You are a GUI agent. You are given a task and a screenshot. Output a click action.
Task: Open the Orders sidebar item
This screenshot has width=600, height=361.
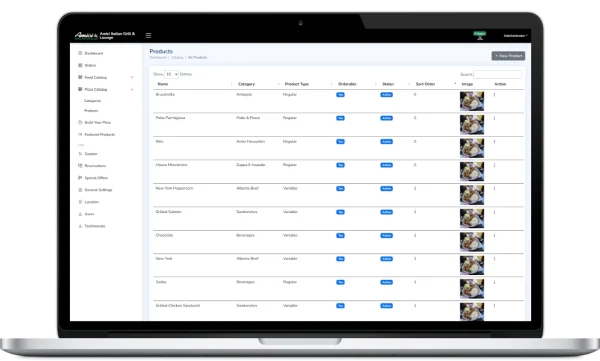coord(87,65)
